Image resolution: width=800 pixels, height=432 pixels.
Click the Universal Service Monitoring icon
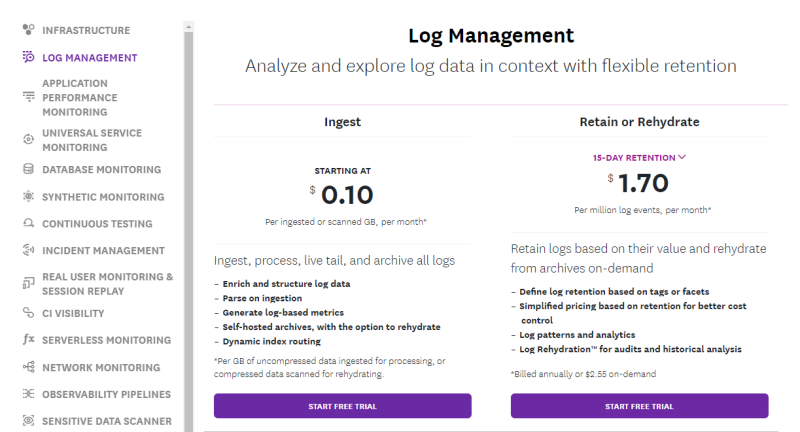pos(29,140)
